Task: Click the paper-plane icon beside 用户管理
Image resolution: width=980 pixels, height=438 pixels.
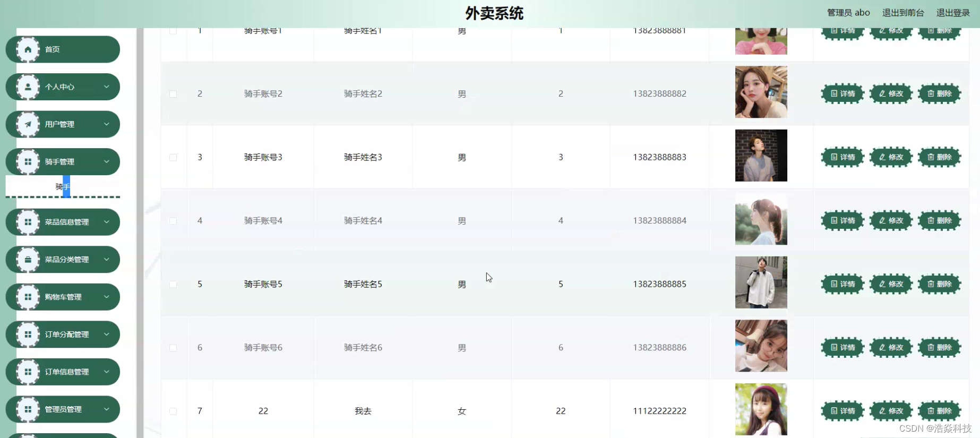Action: tap(28, 124)
